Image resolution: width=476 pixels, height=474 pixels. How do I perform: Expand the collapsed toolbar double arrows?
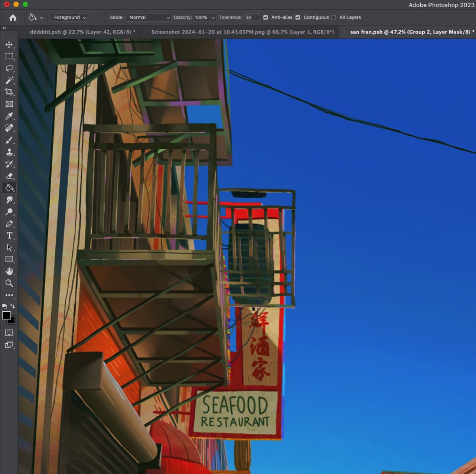click(4, 28)
